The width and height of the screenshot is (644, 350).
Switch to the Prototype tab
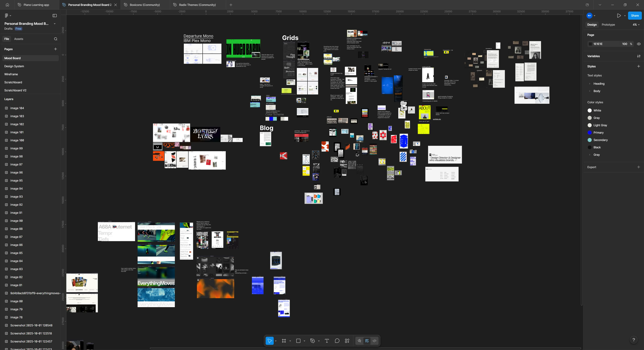tap(608, 24)
